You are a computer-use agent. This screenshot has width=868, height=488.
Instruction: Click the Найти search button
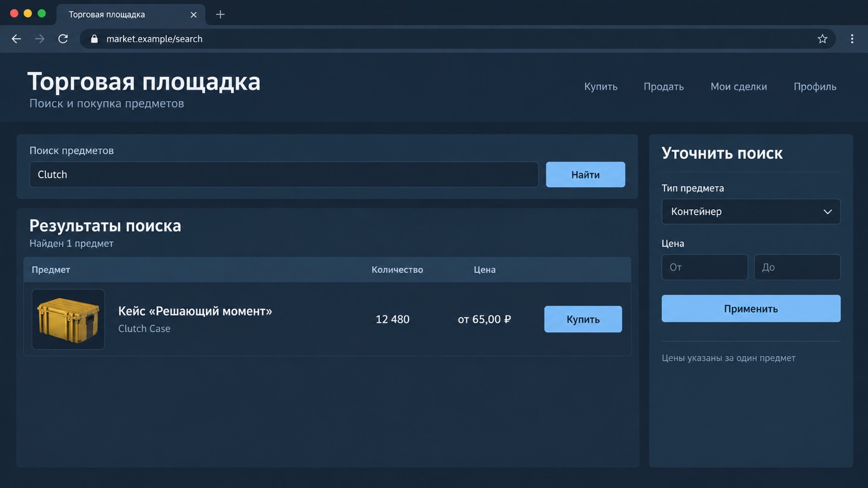click(x=585, y=175)
